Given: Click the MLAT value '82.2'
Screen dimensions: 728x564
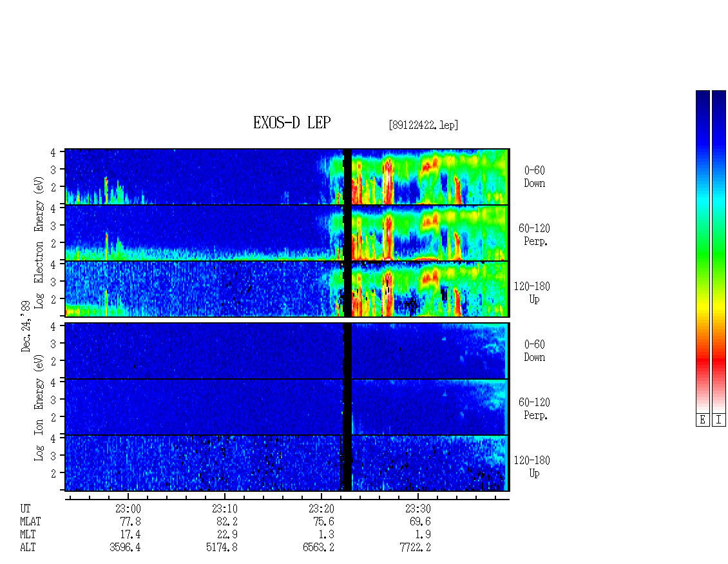Looking at the screenshot, I should 227,521.
